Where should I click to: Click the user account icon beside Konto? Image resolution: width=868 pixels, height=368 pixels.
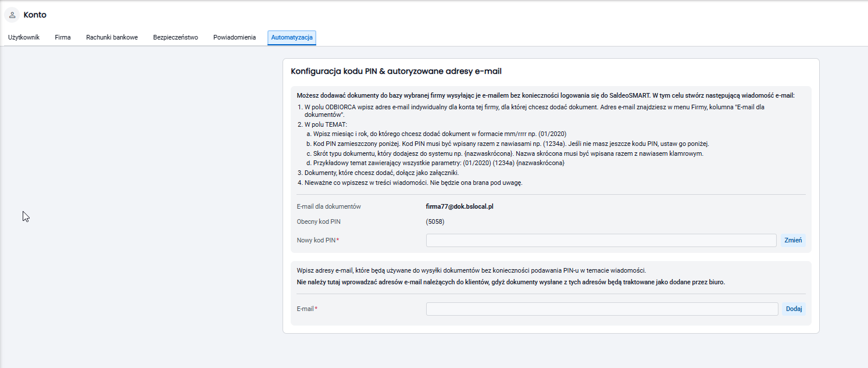[x=12, y=15]
